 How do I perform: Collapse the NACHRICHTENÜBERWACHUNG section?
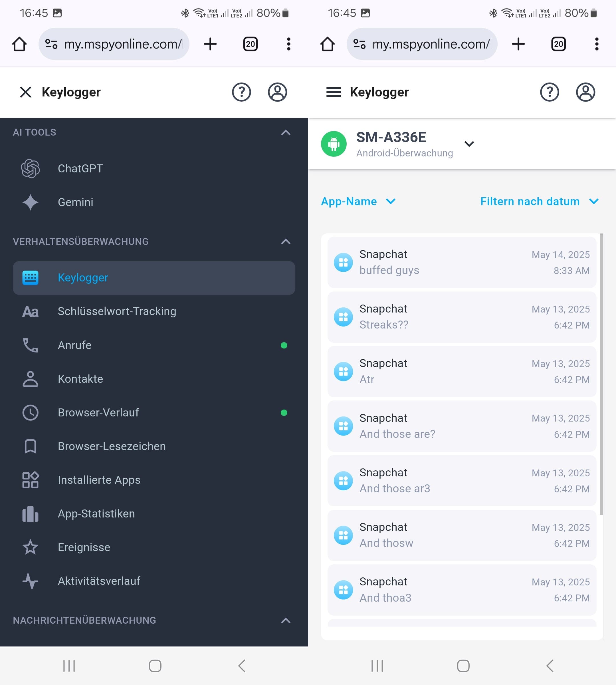286,620
